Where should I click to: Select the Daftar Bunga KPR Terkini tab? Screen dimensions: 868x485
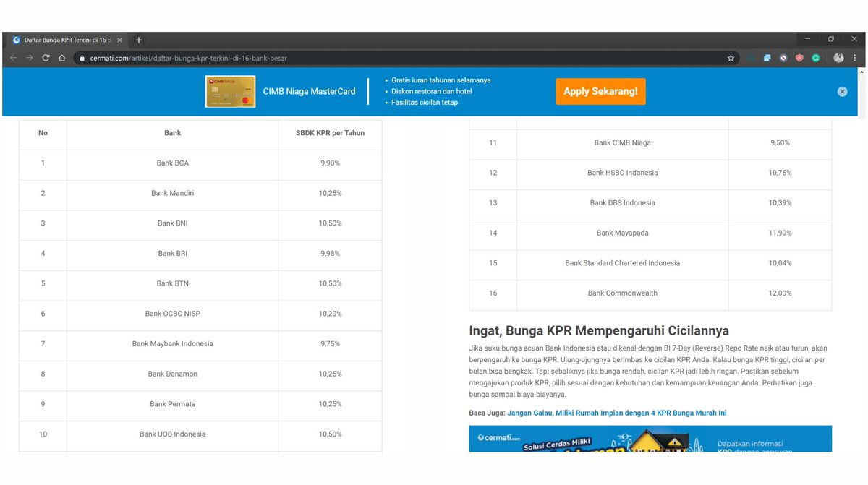pos(67,40)
